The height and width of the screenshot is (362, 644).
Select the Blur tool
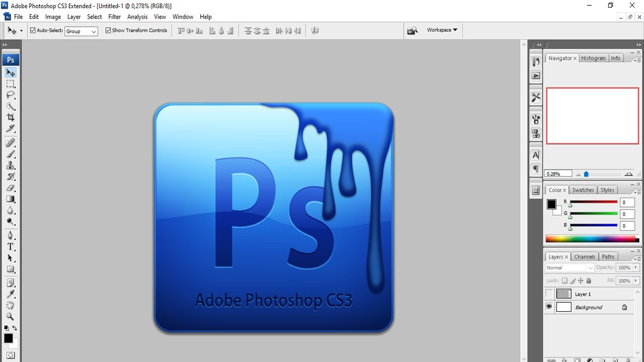click(11, 210)
